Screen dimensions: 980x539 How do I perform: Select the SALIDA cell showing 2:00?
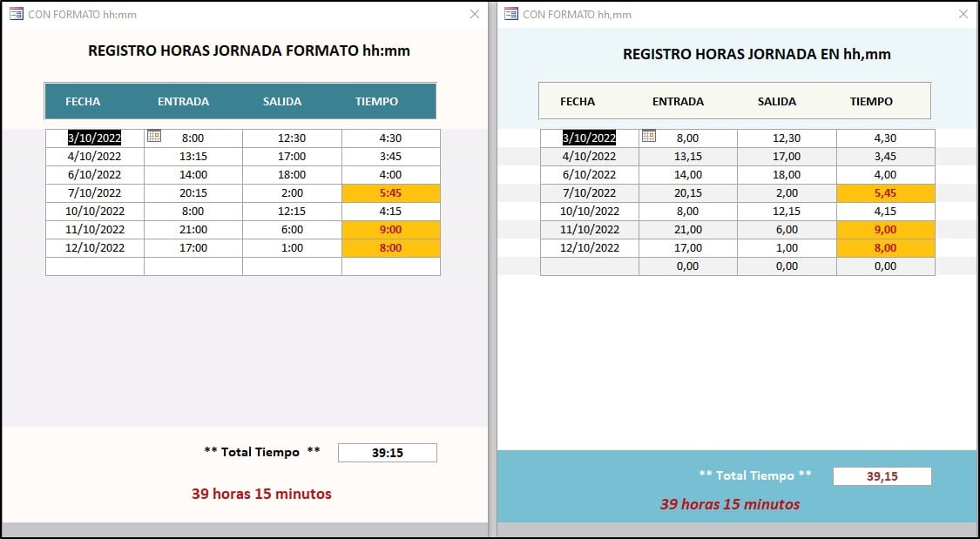pyautogui.click(x=291, y=192)
